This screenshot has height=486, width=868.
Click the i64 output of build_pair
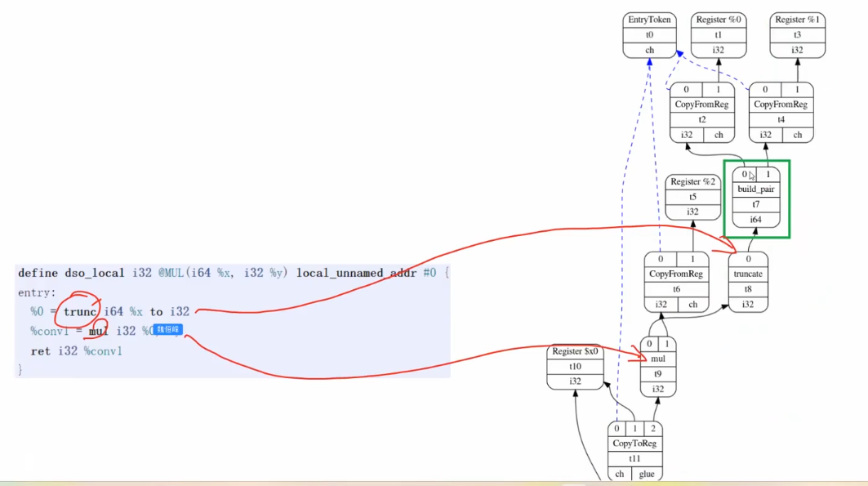click(756, 220)
